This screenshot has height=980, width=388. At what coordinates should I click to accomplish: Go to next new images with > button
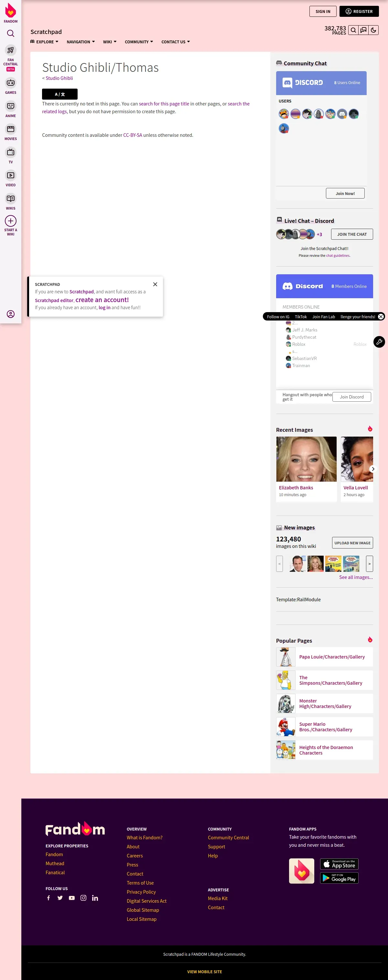coord(369,563)
